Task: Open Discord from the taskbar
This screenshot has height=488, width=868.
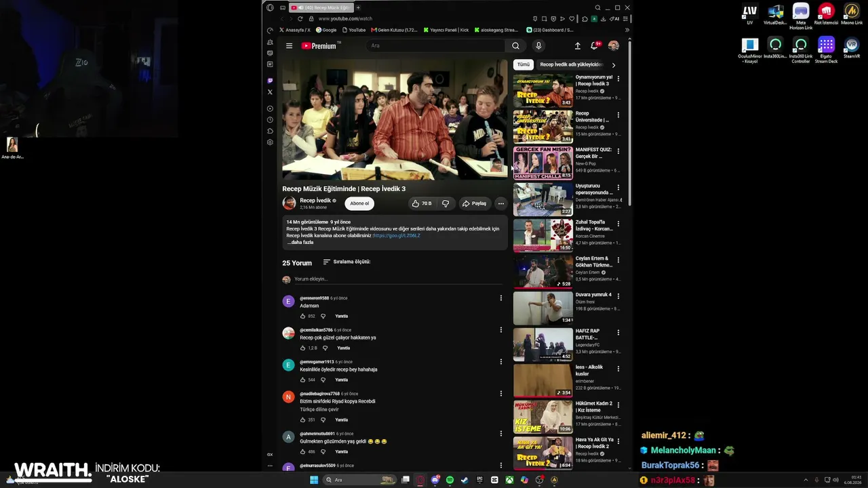Action: tap(435, 480)
